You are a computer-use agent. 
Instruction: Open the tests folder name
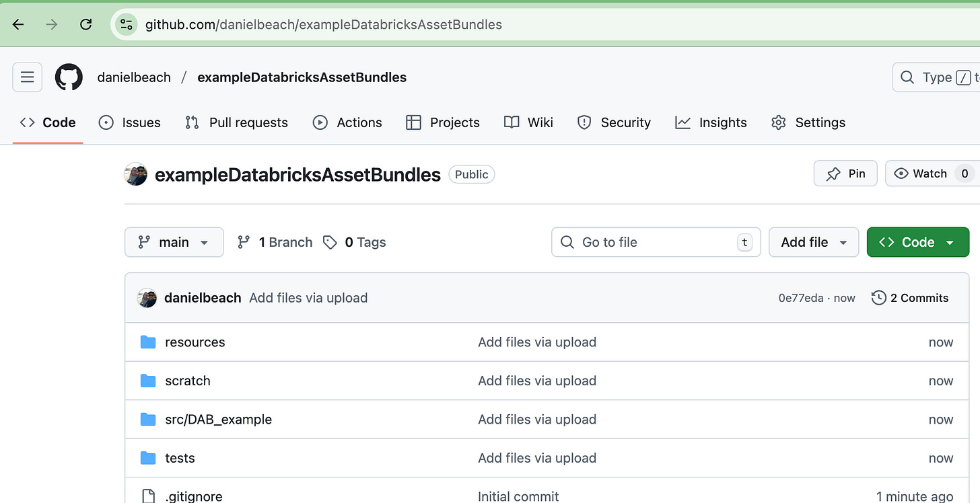pyautogui.click(x=180, y=458)
